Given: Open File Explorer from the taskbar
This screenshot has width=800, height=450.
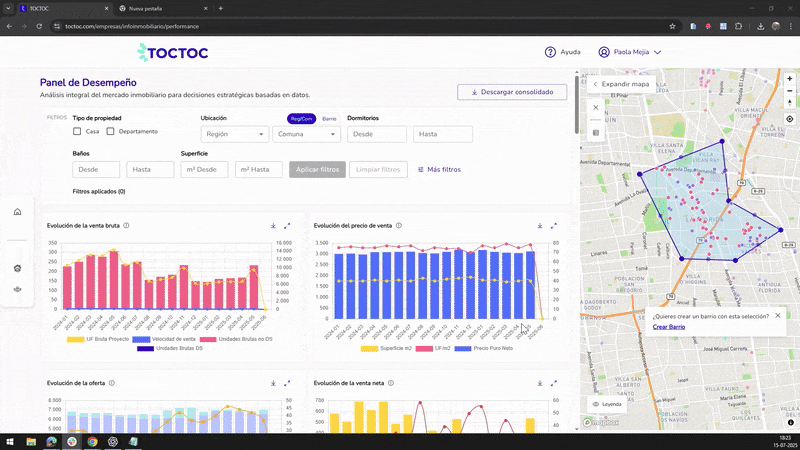Looking at the screenshot, I should [x=31, y=442].
